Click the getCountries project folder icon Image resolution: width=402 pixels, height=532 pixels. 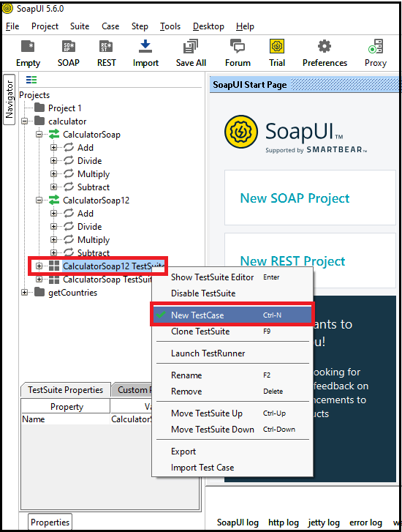point(39,292)
